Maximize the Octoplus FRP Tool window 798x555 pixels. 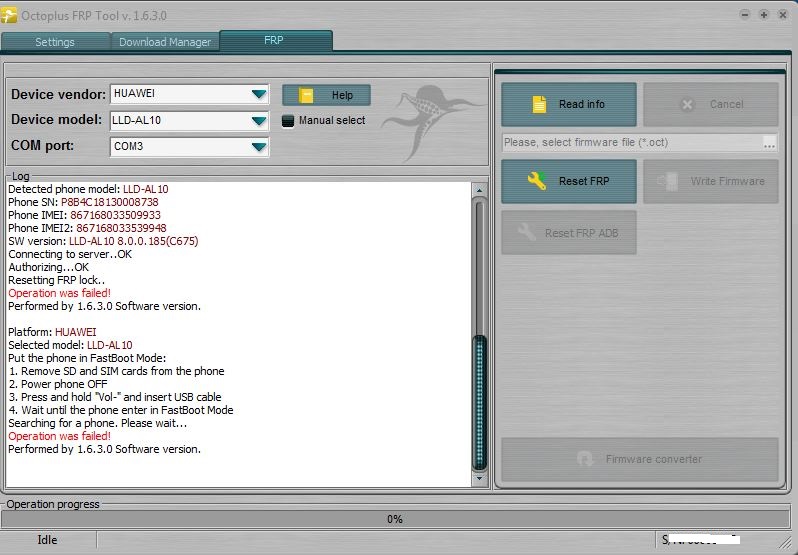[x=763, y=15]
